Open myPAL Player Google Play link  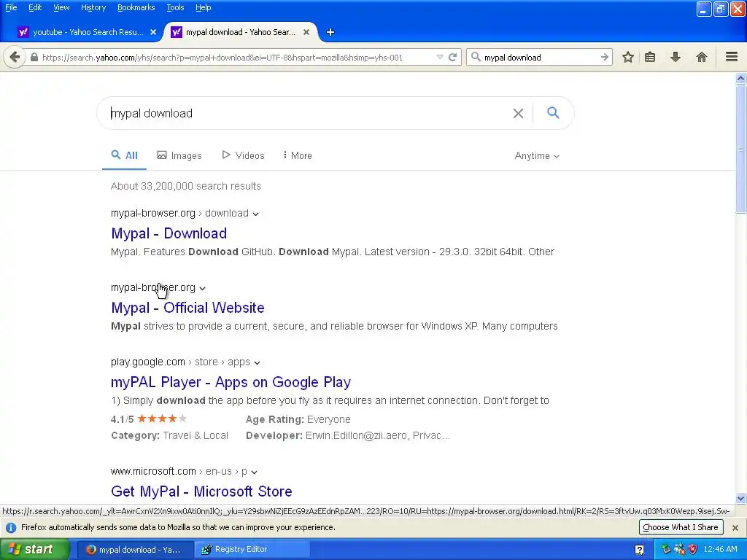pyautogui.click(x=231, y=382)
